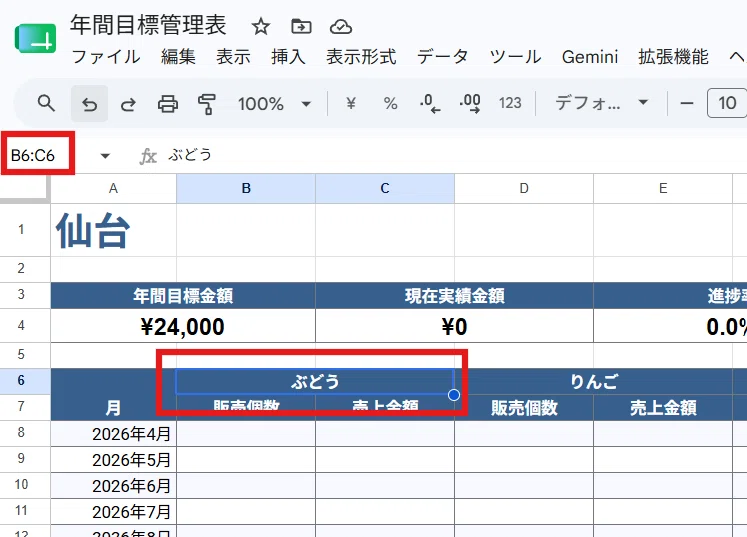Open the Google Sheets home icon
Screen dimensions: 747x537
pyautogui.click(x=36, y=39)
